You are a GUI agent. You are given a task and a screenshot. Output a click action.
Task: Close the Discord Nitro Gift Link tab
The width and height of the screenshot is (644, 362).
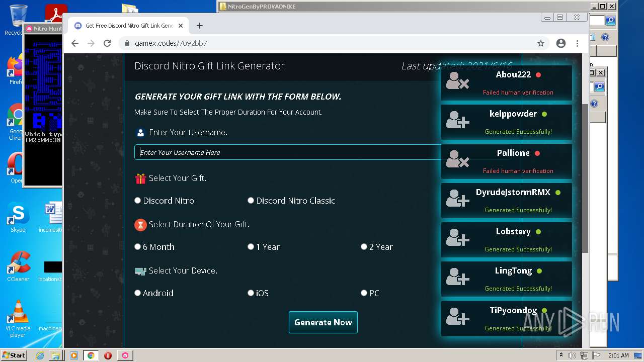pos(181,26)
